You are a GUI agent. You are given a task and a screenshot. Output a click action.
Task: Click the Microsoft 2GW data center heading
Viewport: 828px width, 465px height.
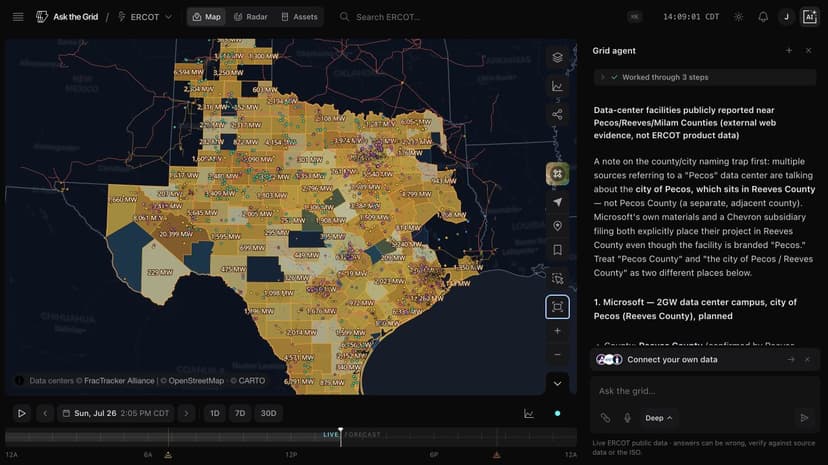tap(695, 309)
